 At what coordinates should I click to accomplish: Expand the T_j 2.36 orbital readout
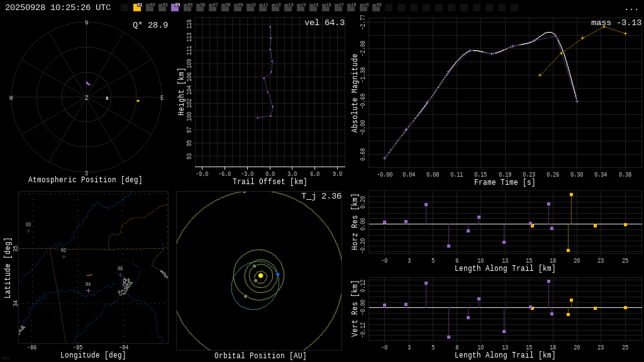321,196
